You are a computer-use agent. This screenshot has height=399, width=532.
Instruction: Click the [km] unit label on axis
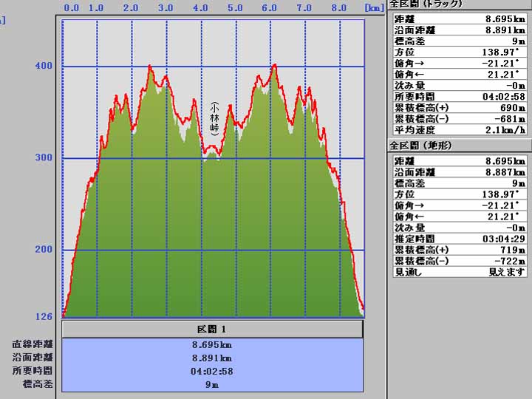(x=373, y=8)
